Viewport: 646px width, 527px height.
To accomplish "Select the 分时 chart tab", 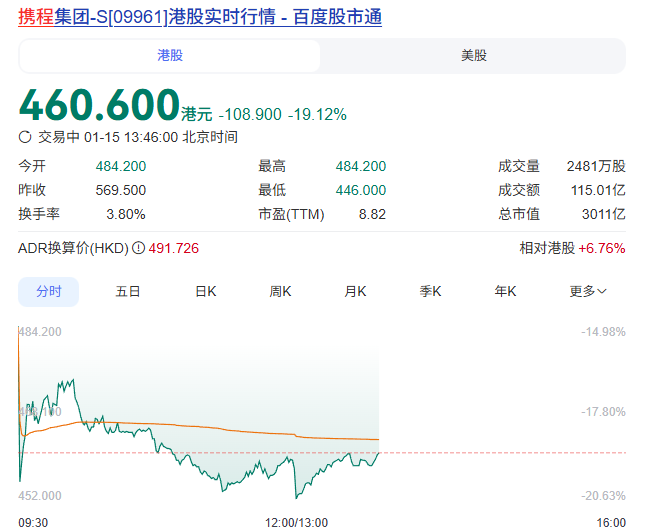I will pos(49,292).
